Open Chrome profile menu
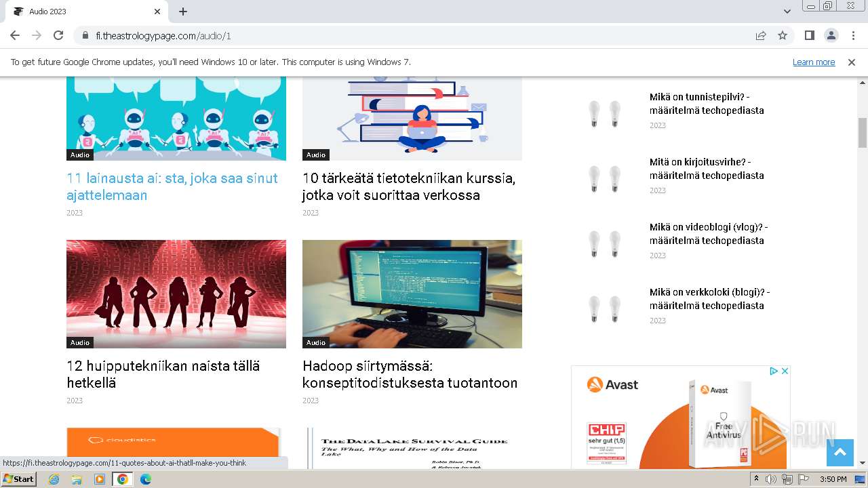 pos(831,35)
